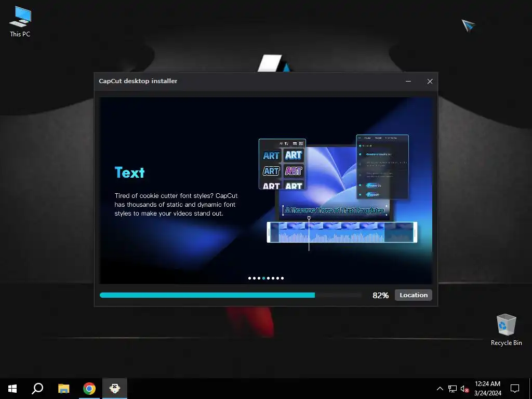Click the installation progress bar
The image size is (532, 399).
tap(230, 295)
